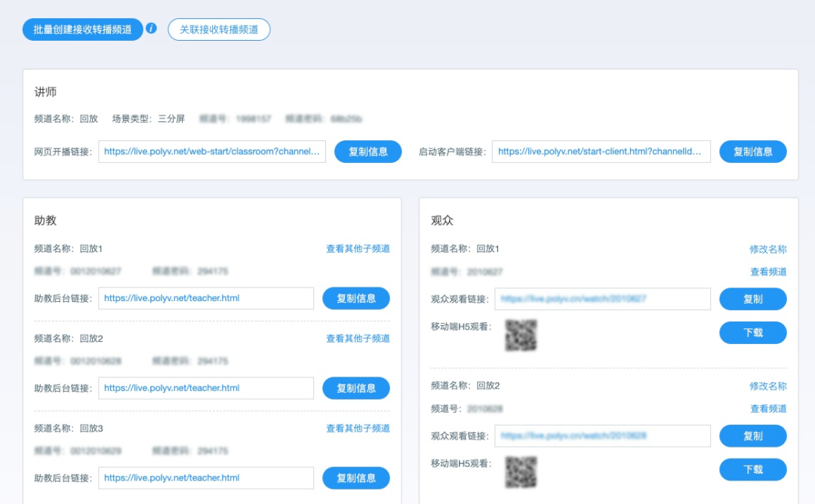Copy the lecturer 网页开播链接 info
The width and height of the screenshot is (815, 504).
368,152
